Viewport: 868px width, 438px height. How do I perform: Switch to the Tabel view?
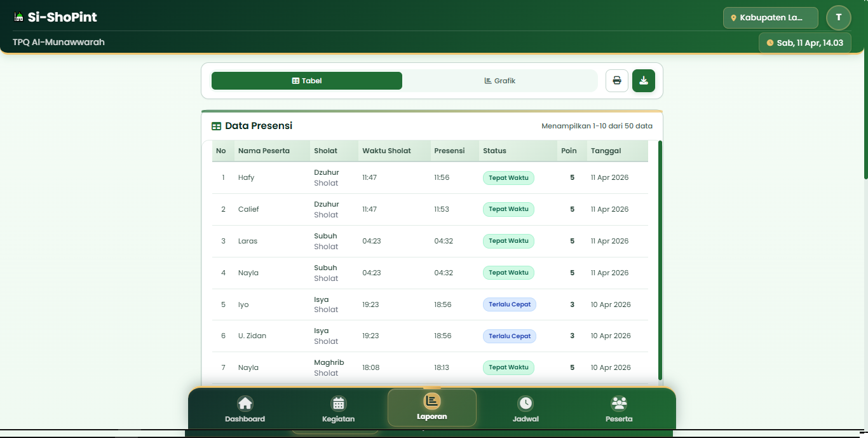pyautogui.click(x=307, y=81)
